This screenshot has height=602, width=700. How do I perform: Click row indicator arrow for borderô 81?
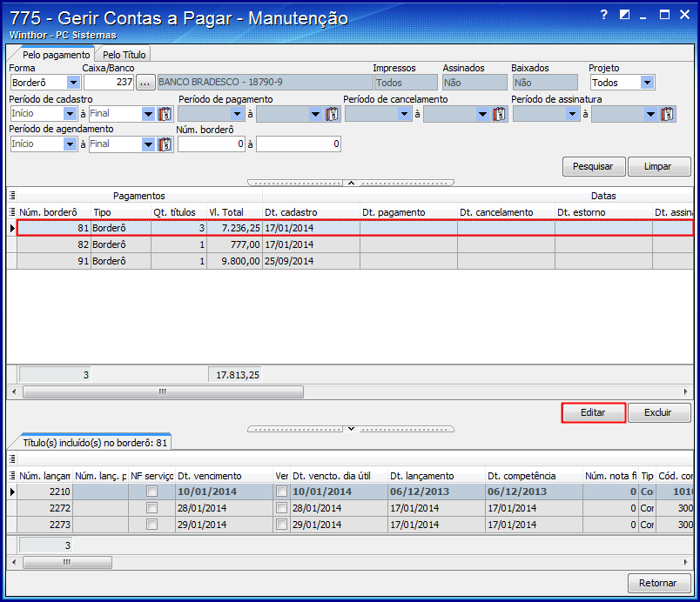12,228
